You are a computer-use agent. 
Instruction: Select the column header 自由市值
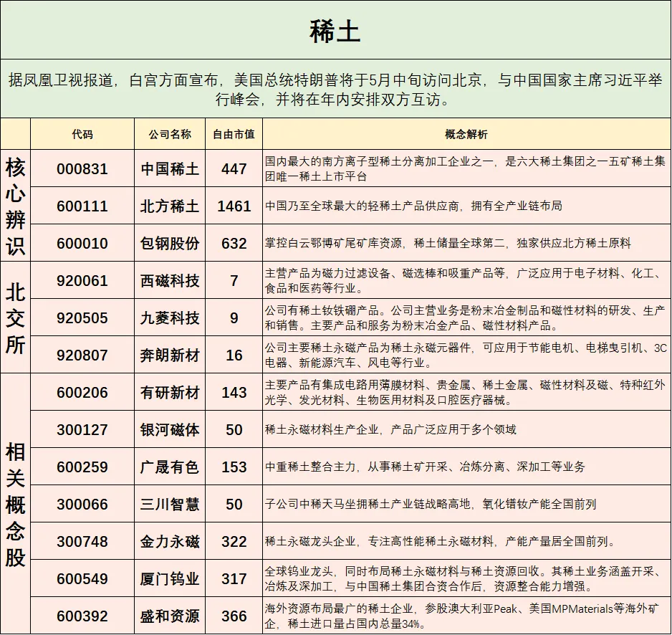[234, 134]
